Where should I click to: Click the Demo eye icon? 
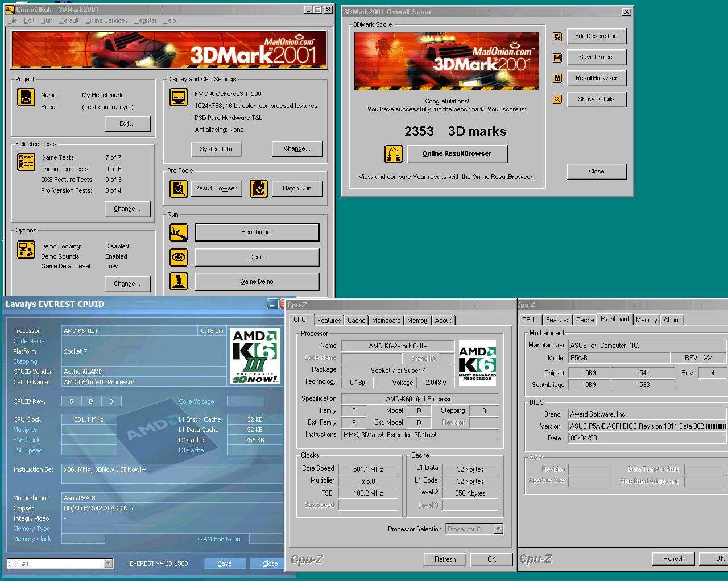[x=179, y=257]
